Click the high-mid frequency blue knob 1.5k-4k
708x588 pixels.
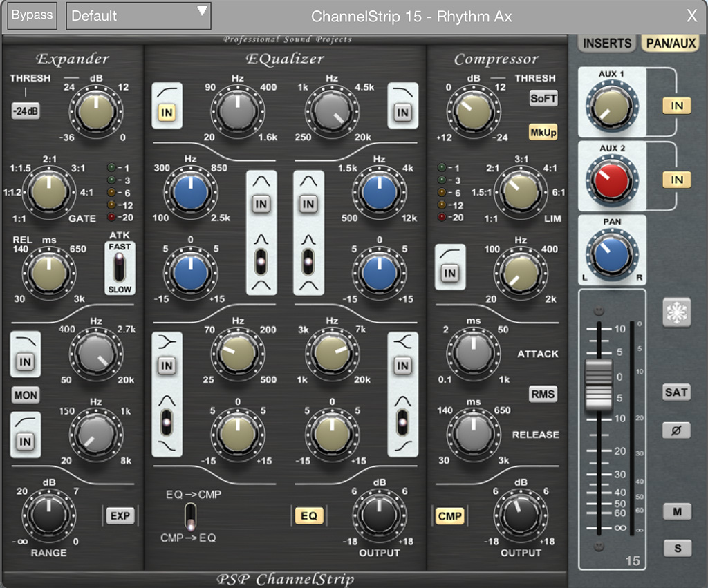380,192
